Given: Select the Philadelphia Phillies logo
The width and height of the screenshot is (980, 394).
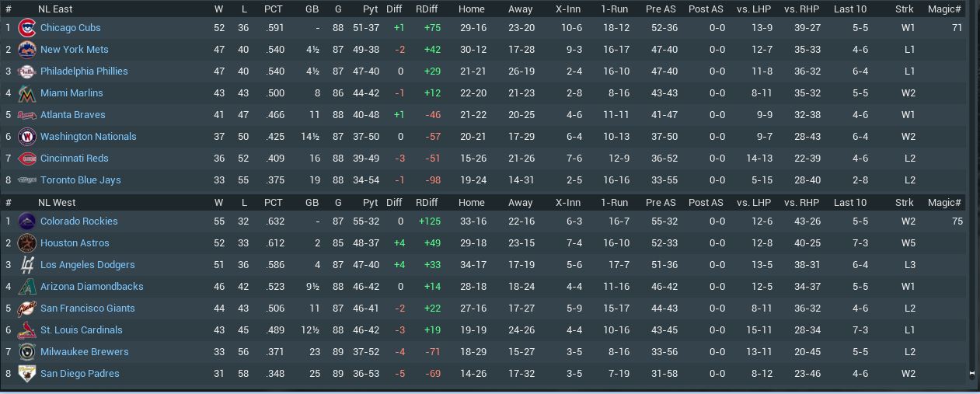Looking at the screenshot, I should [x=26, y=71].
